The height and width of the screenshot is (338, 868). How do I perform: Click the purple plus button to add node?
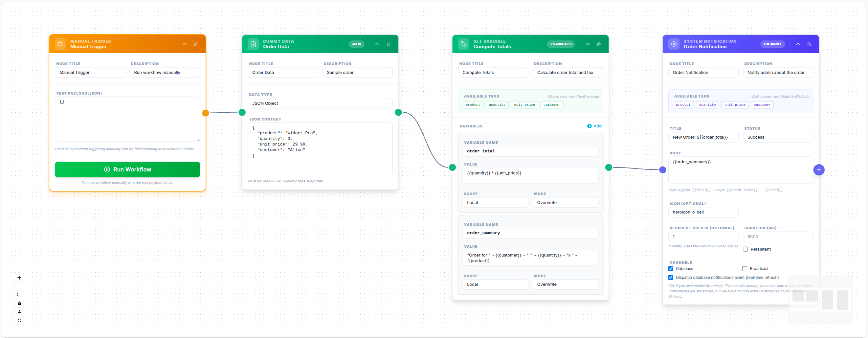point(819,170)
